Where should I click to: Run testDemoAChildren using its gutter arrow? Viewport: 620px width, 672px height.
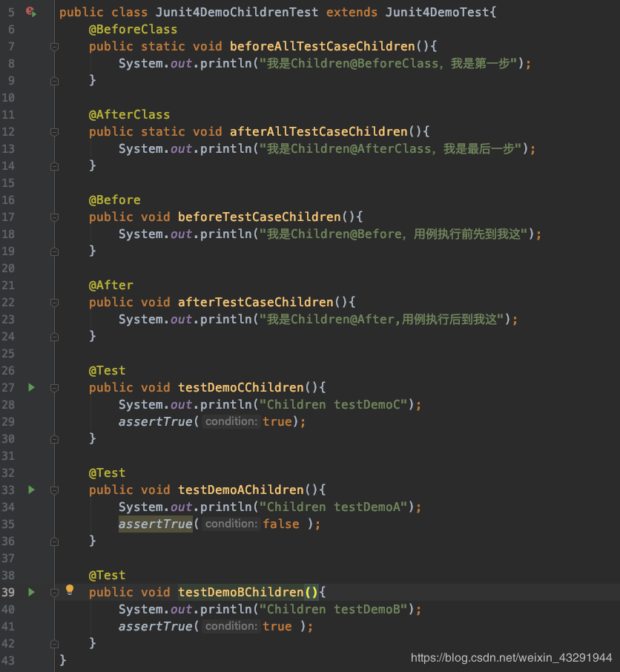coord(31,490)
